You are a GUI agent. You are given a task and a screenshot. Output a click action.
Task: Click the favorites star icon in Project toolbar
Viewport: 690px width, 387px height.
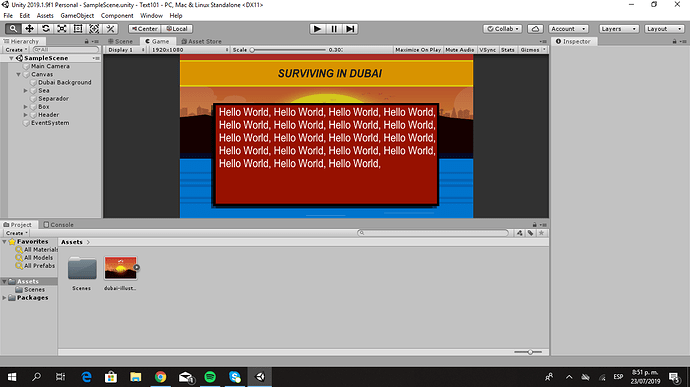pos(542,233)
